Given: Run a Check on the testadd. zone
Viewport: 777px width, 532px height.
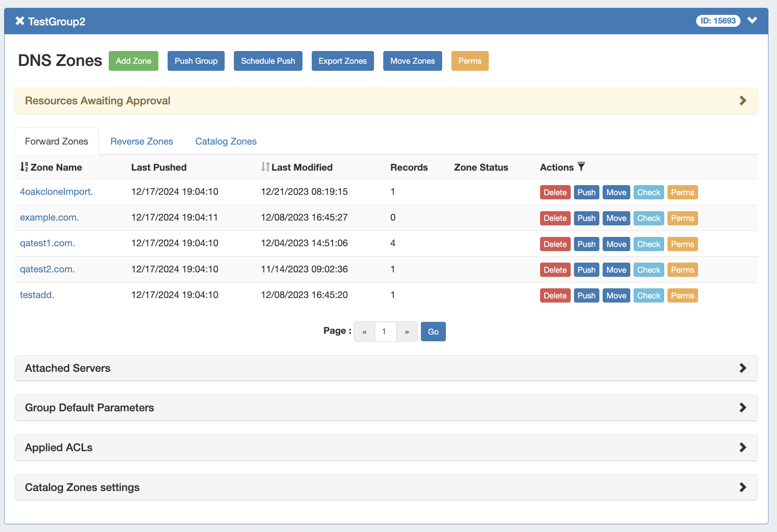Looking at the screenshot, I should pyautogui.click(x=648, y=295).
